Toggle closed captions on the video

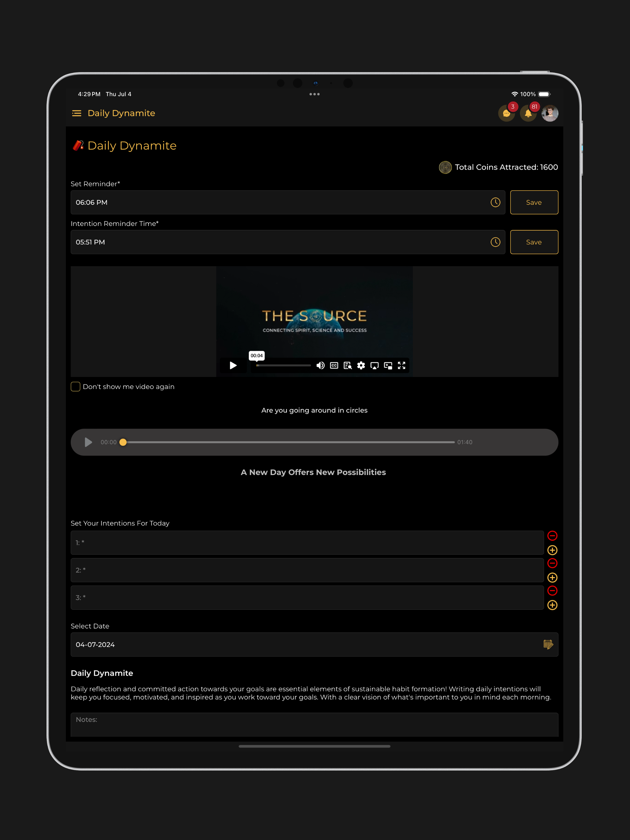pos(334,365)
